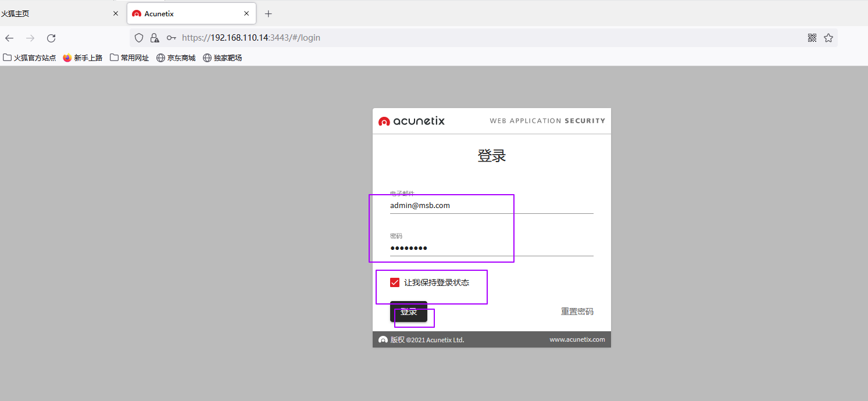Open the 新手上路 bookmark

click(83, 58)
